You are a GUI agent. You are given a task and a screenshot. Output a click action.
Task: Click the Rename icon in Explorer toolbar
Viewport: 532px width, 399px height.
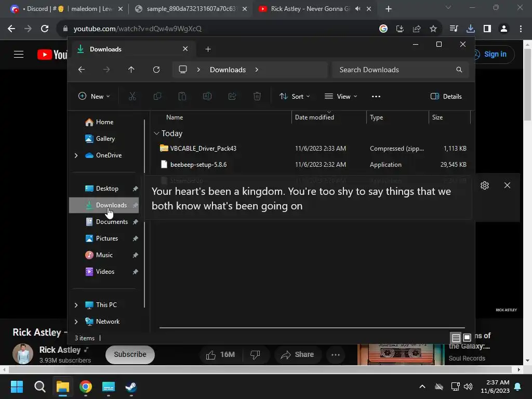tap(207, 96)
